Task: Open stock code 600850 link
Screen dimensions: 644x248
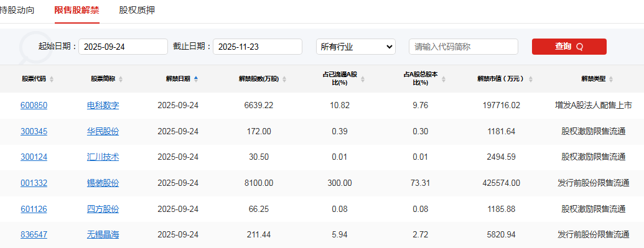Action: tap(34, 106)
